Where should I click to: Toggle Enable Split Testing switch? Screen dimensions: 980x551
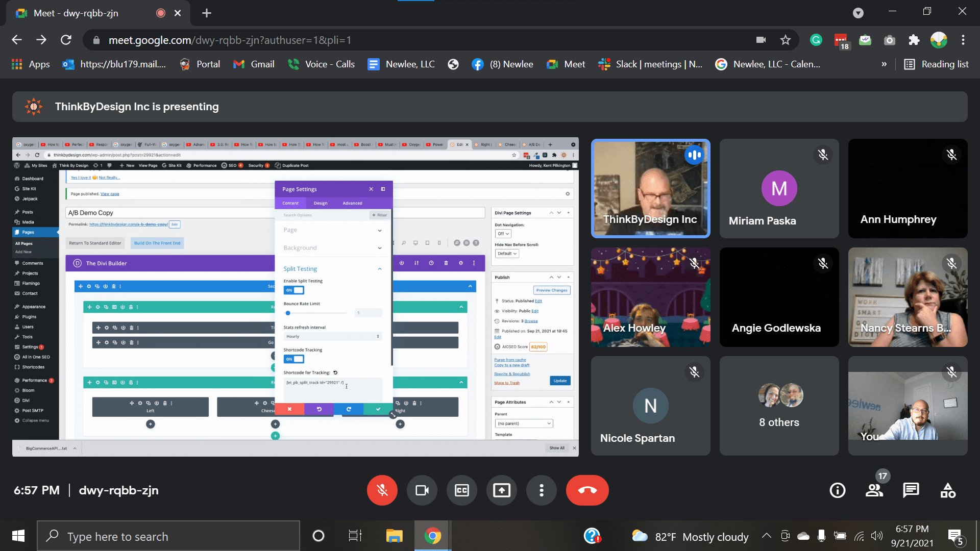tap(293, 290)
